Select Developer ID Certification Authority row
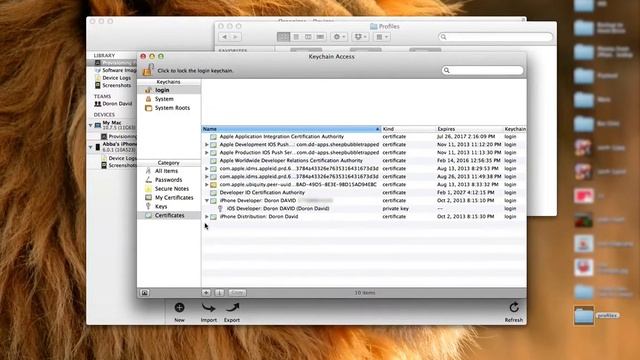Image resolution: width=640 pixels, height=360 pixels. (364, 193)
